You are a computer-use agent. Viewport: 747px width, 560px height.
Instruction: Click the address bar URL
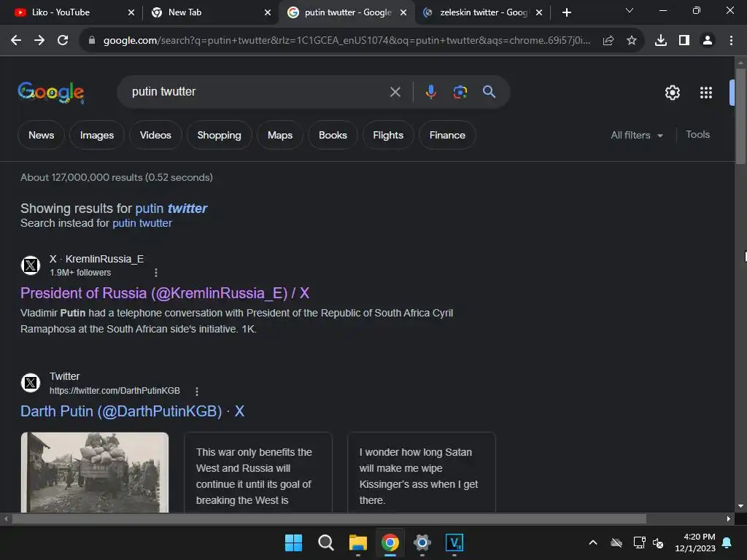[x=347, y=41]
